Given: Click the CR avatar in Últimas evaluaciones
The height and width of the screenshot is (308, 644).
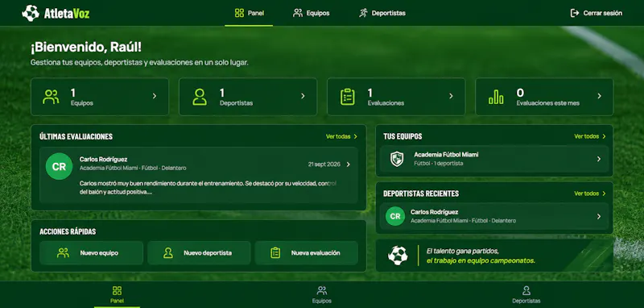Looking at the screenshot, I should (x=59, y=166).
